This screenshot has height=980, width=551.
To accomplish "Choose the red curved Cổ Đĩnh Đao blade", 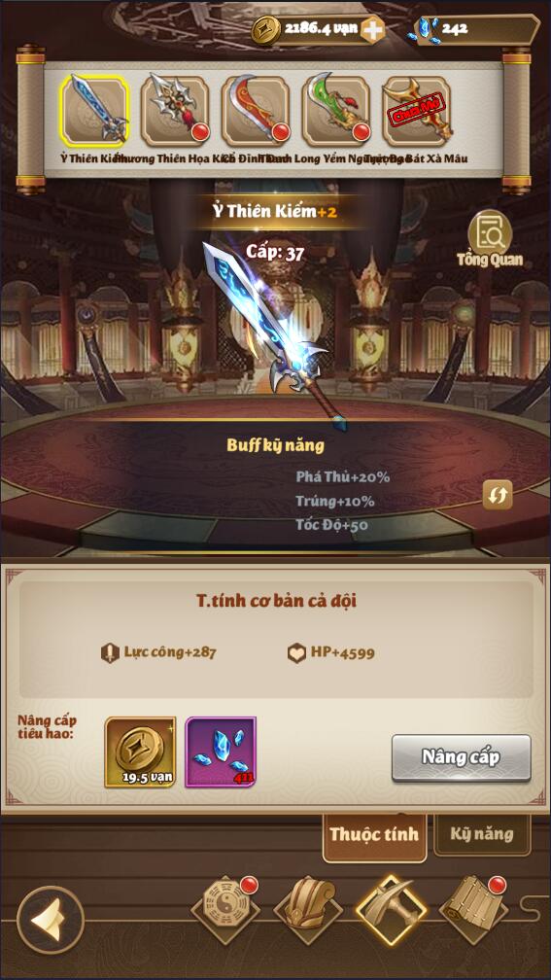I will click(256, 111).
